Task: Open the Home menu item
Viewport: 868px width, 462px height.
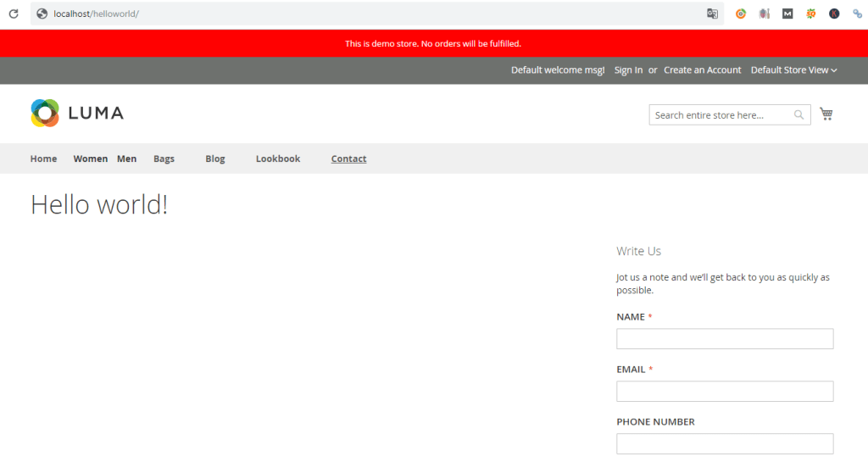Action: tap(44, 159)
